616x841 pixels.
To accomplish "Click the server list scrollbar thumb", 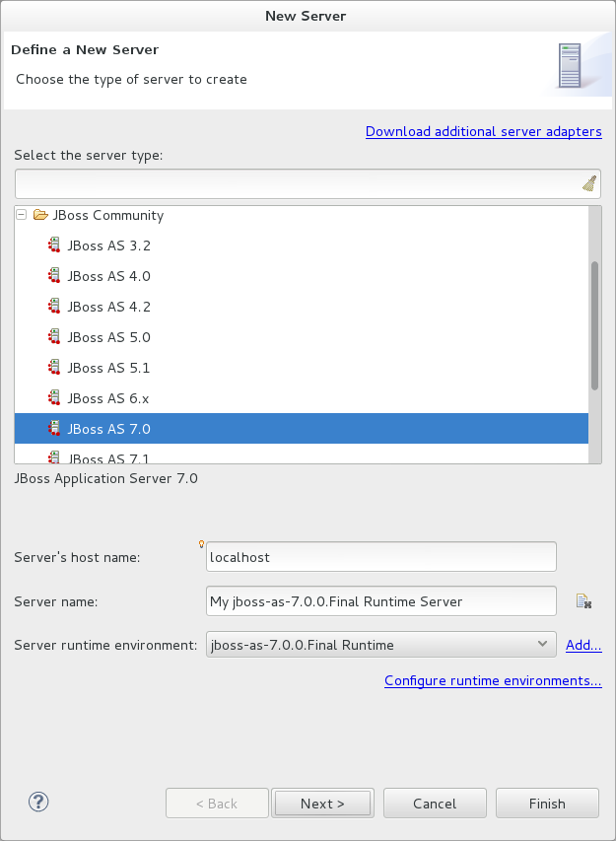I will (x=595, y=320).
